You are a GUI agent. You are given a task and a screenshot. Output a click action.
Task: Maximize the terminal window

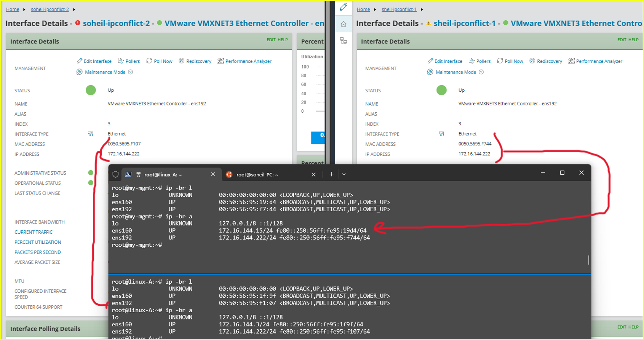(562, 173)
